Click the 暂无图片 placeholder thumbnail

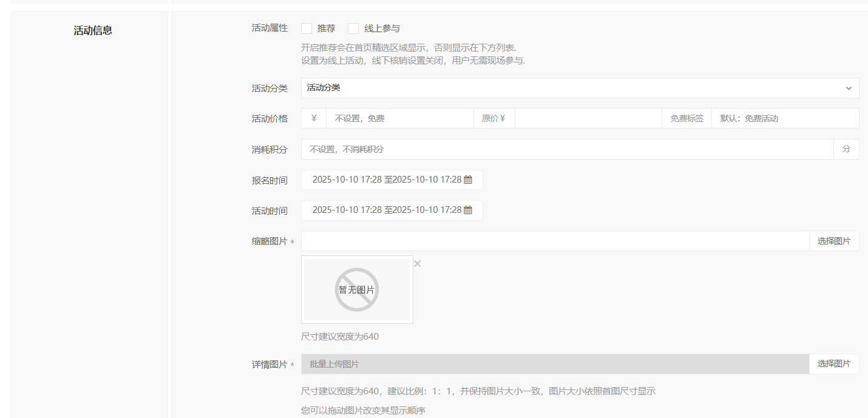[357, 290]
